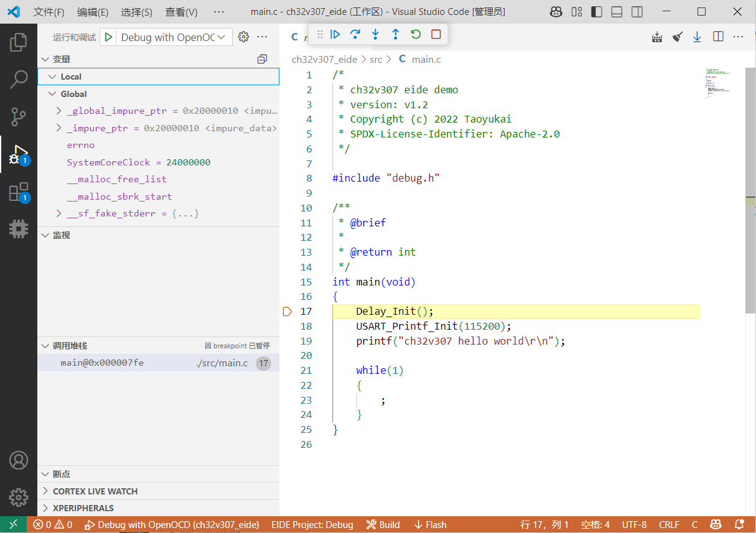The height and width of the screenshot is (533, 756).
Task: Toggle the secondary sidebar layout icon
Action: click(x=637, y=12)
